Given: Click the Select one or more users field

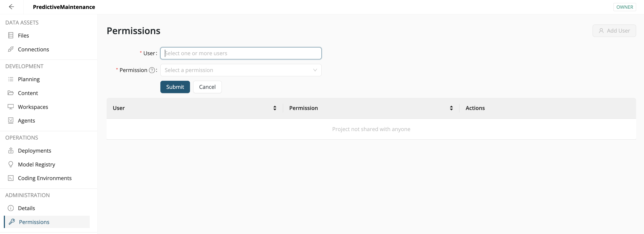Looking at the screenshot, I should click(241, 53).
